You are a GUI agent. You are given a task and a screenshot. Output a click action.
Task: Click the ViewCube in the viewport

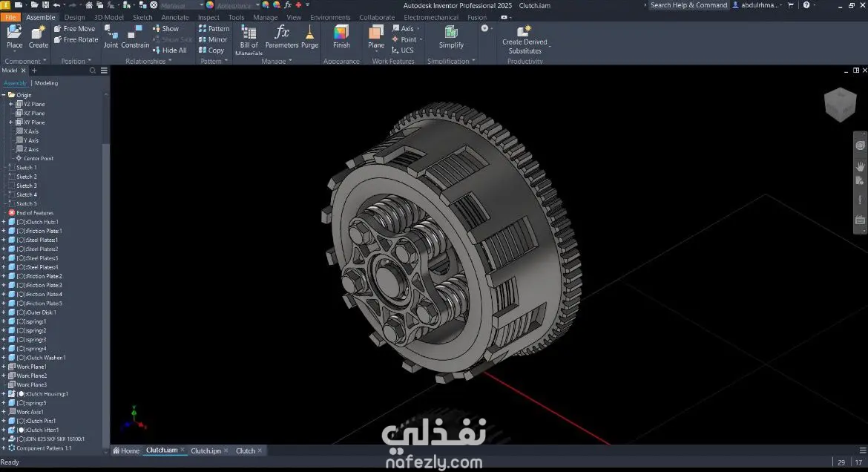coord(840,105)
